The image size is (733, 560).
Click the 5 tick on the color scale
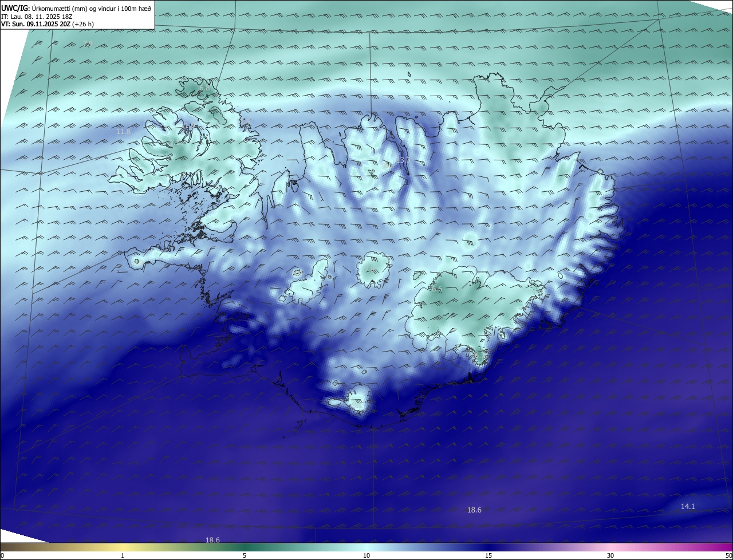coord(245,555)
